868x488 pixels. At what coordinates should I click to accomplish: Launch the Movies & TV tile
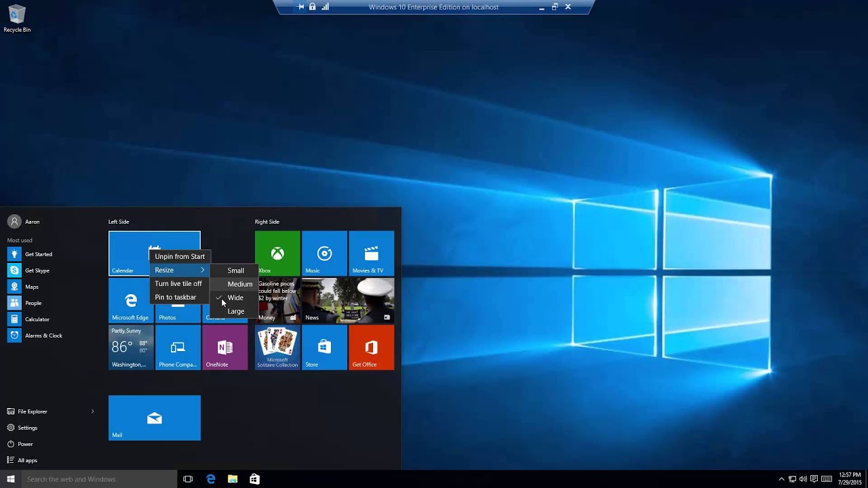click(x=371, y=253)
